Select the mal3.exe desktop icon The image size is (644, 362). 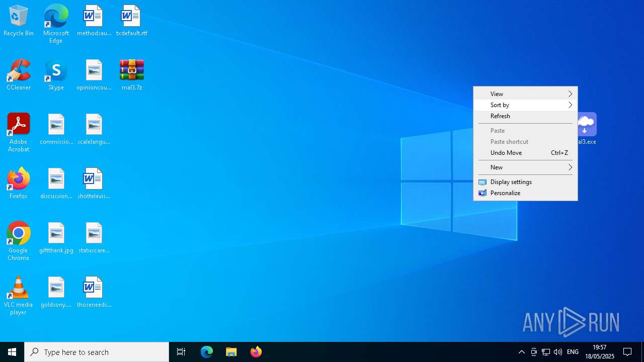587,129
